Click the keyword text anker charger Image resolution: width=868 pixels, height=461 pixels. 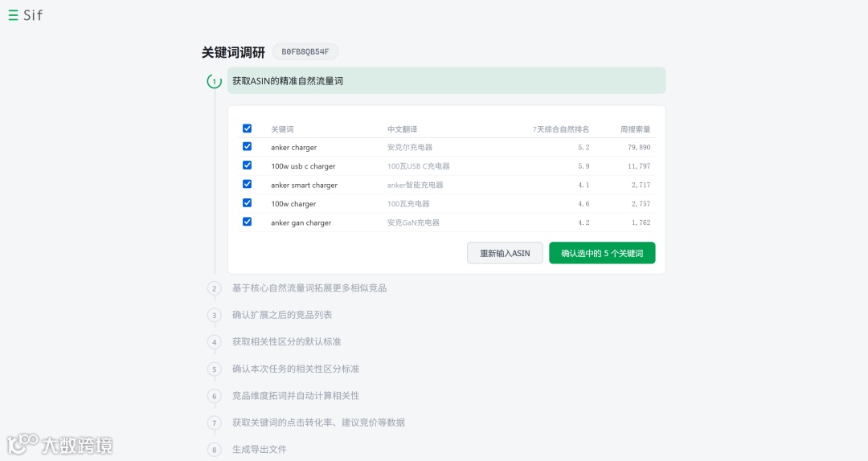[x=294, y=147]
